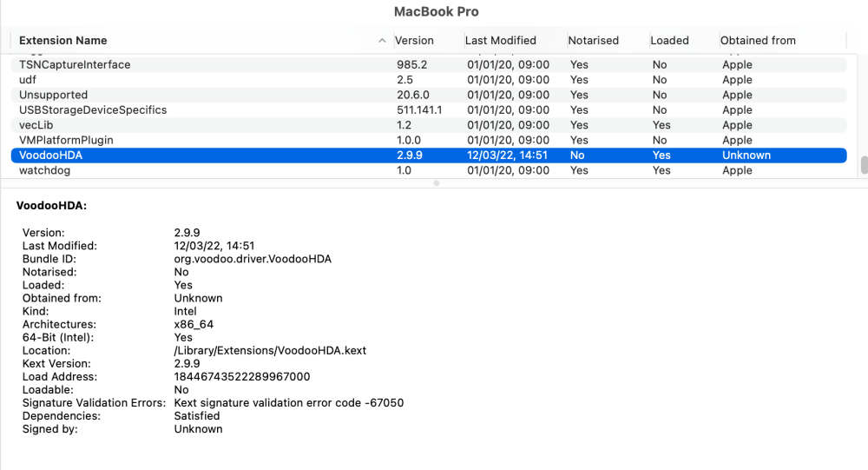Click the Kext Version label
The image size is (868, 470).
56,364
